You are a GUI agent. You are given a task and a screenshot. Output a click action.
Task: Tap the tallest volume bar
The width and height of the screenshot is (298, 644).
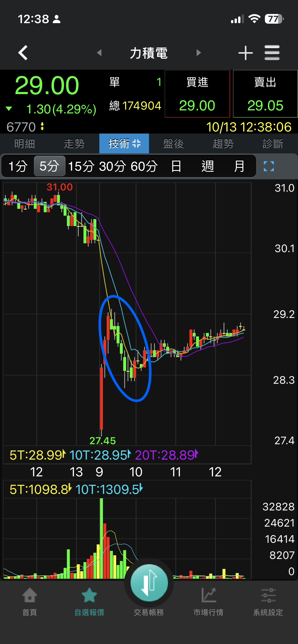(101, 538)
